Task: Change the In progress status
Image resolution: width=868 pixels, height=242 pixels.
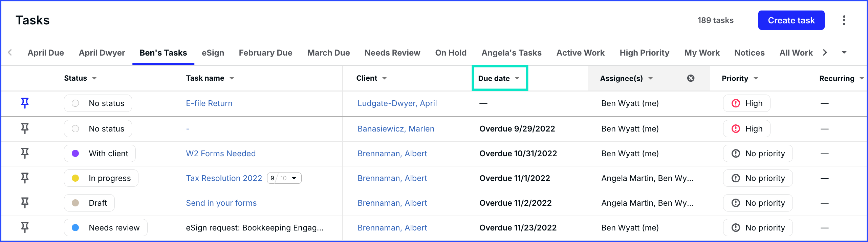Action: [101, 178]
